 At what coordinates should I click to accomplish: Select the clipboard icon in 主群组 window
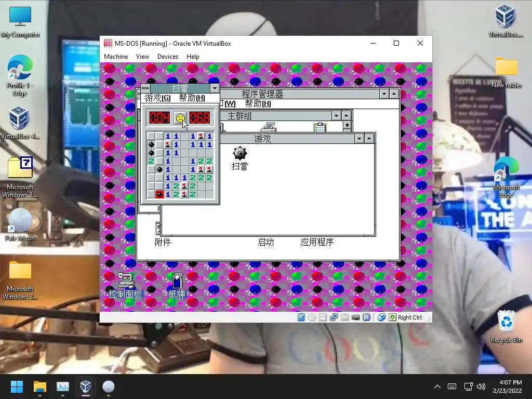[x=320, y=128]
